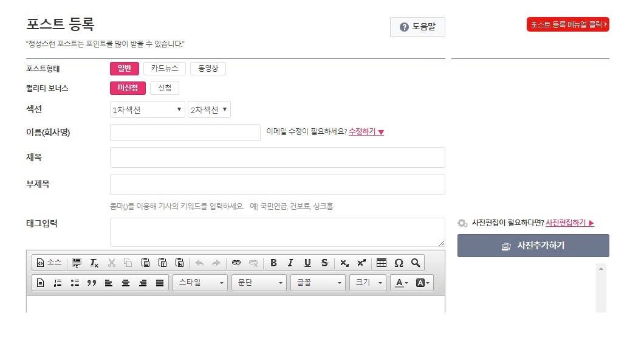
Task: Insert a numbered list
Action: coord(58,283)
